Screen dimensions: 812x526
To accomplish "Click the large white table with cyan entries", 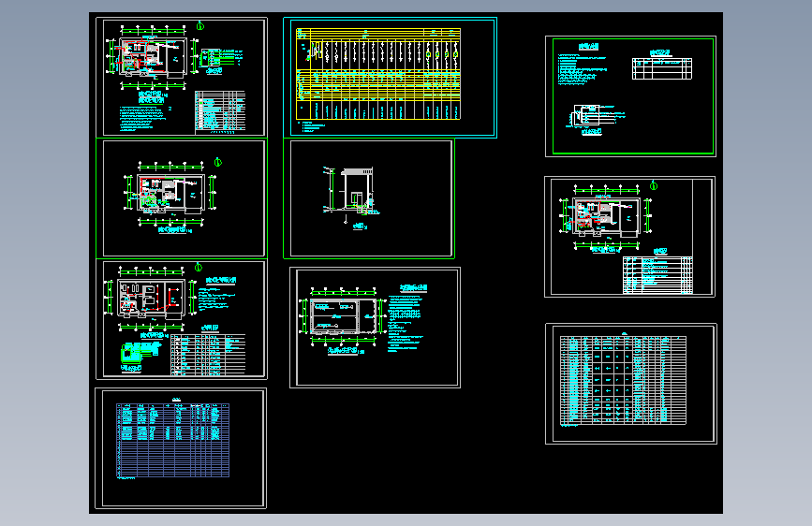I will coord(624,381).
